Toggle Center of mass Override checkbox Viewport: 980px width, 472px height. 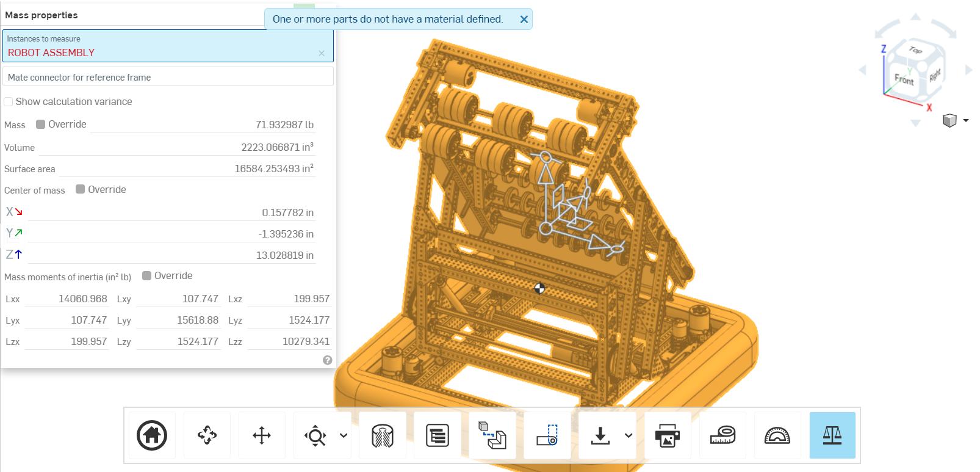[x=81, y=189]
